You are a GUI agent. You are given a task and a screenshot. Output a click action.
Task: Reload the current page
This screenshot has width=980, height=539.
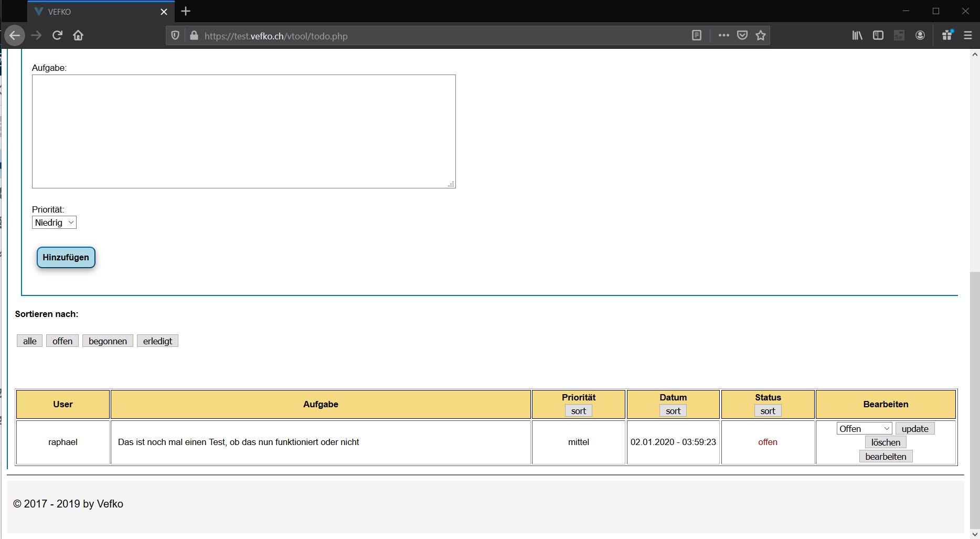[58, 36]
